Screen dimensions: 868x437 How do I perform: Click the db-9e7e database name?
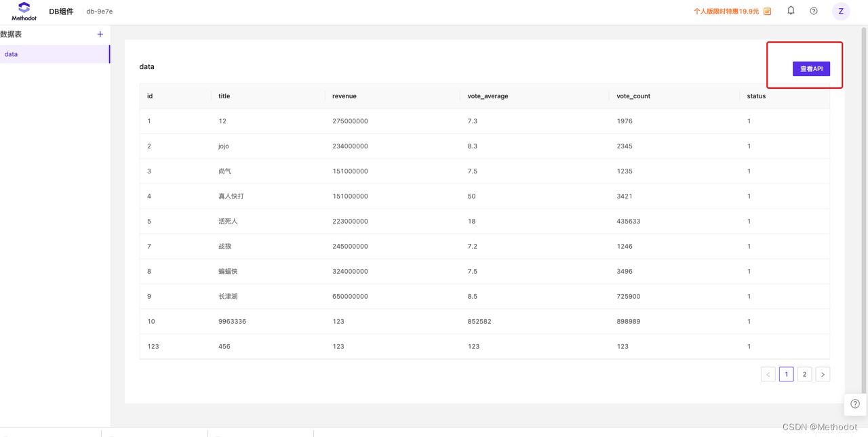[100, 12]
